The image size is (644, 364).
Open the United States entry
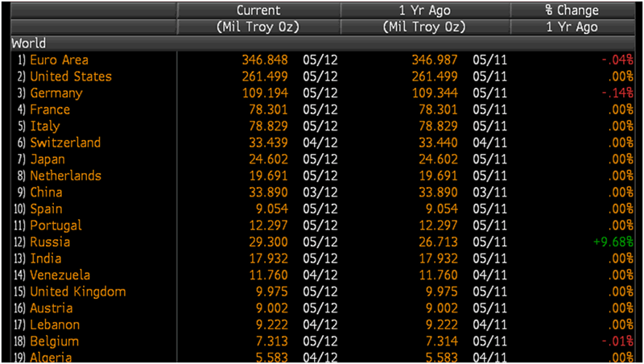70,77
